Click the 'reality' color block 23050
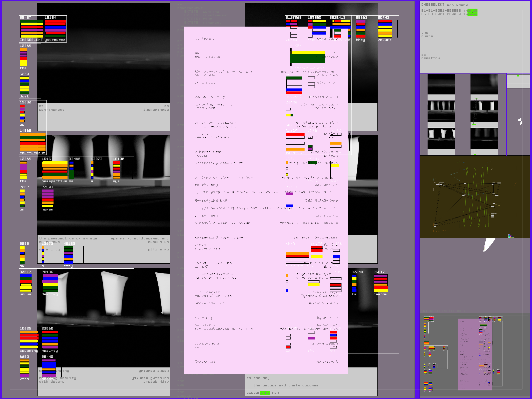Viewport: 532px width, 399px height. click(x=50, y=339)
